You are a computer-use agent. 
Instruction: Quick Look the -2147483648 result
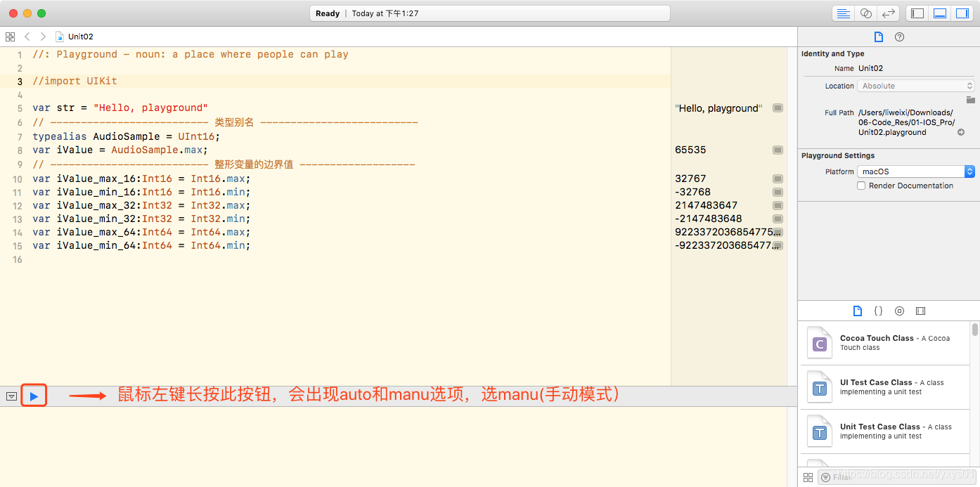[778, 219]
